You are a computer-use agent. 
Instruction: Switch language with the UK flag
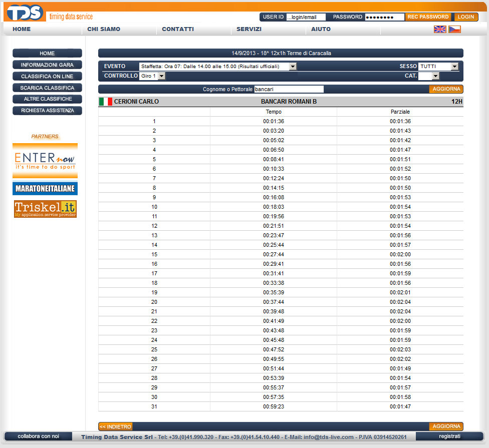click(x=440, y=30)
